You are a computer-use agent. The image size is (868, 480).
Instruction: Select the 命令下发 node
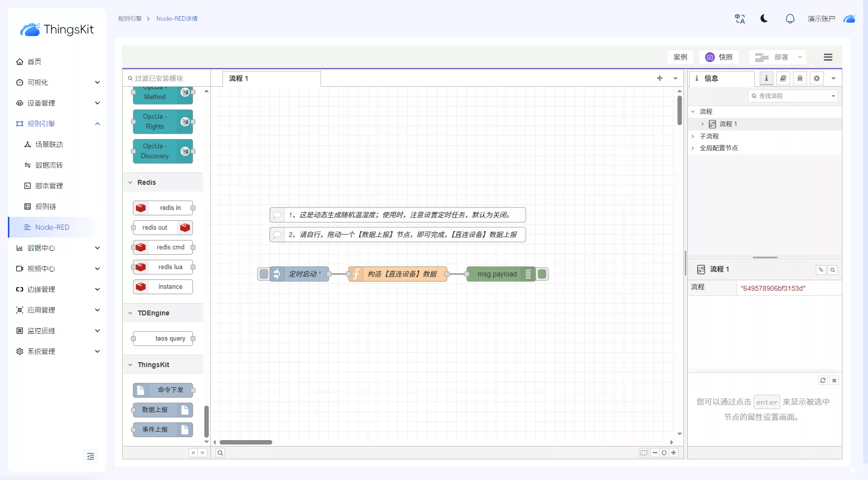[162, 390]
